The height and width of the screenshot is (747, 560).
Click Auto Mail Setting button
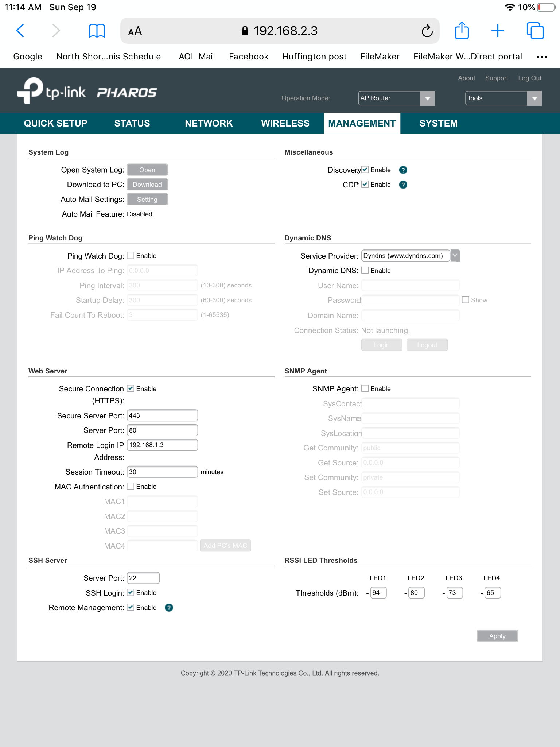(x=147, y=200)
